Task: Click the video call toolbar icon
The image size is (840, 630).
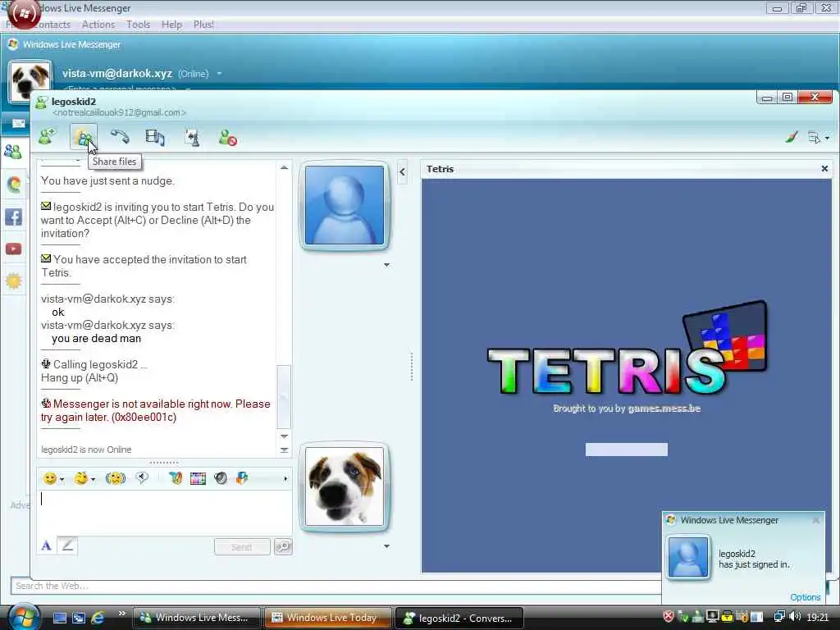Action: (x=155, y=138)
